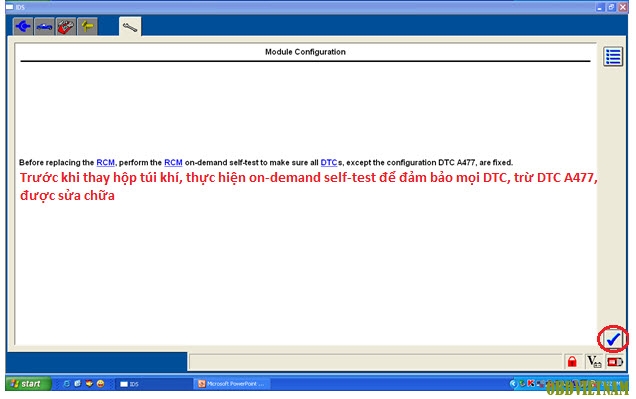Click the first RCM hyperlink
636x399 pixels.
[x=105, y=163]
